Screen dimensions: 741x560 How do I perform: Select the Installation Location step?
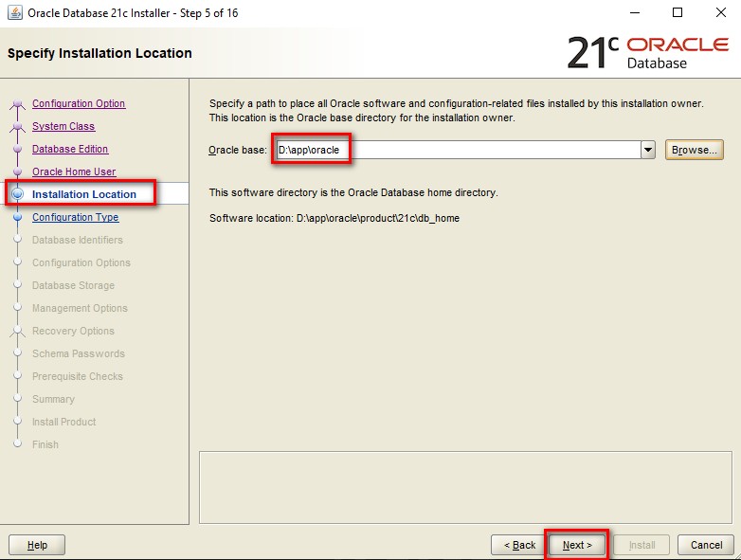pos(84,194)
